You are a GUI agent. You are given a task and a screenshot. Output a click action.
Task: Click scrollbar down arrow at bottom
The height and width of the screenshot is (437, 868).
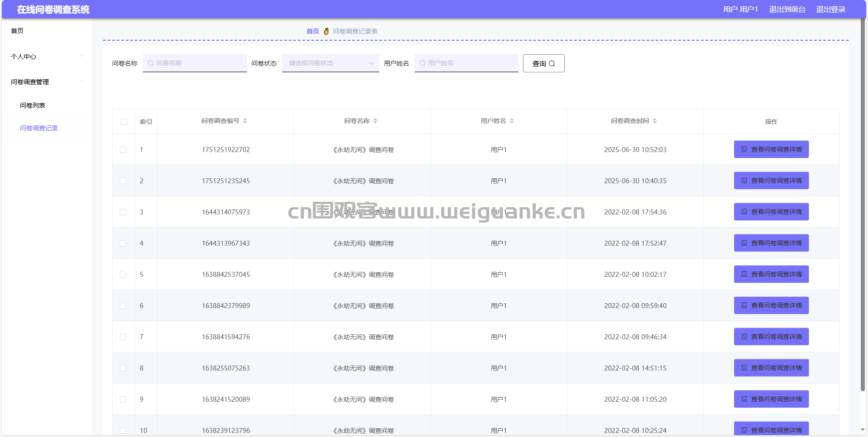tap(863, 430)
